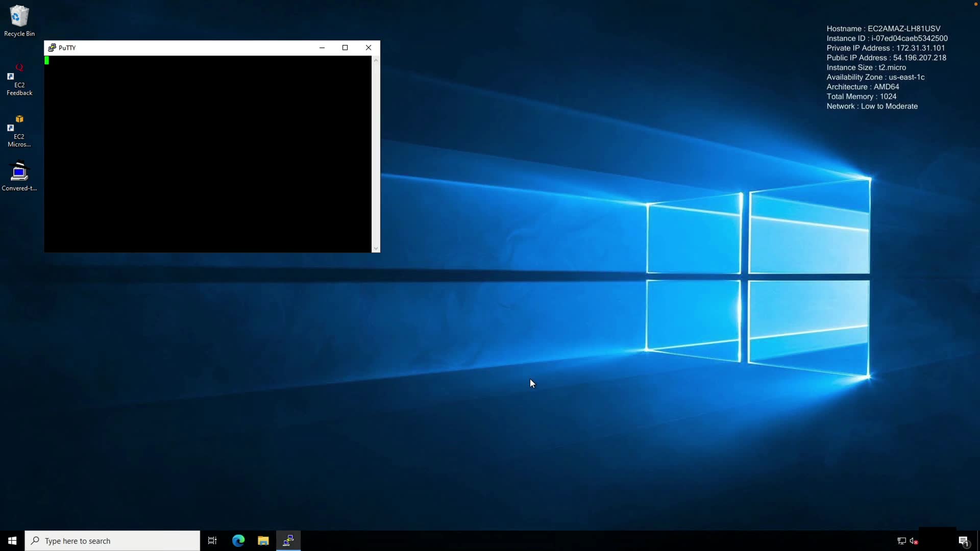Select the PuTTY taskbar button

[x=288, y=541]
